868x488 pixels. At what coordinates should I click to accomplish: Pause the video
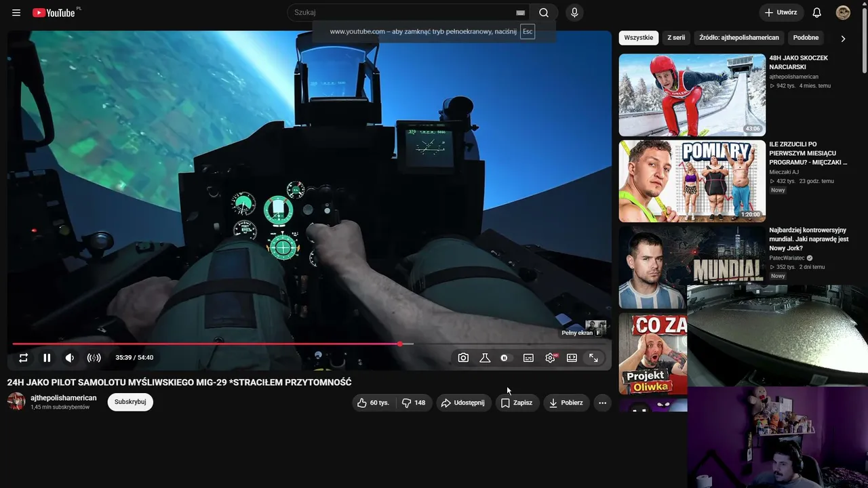click(47, 358)
